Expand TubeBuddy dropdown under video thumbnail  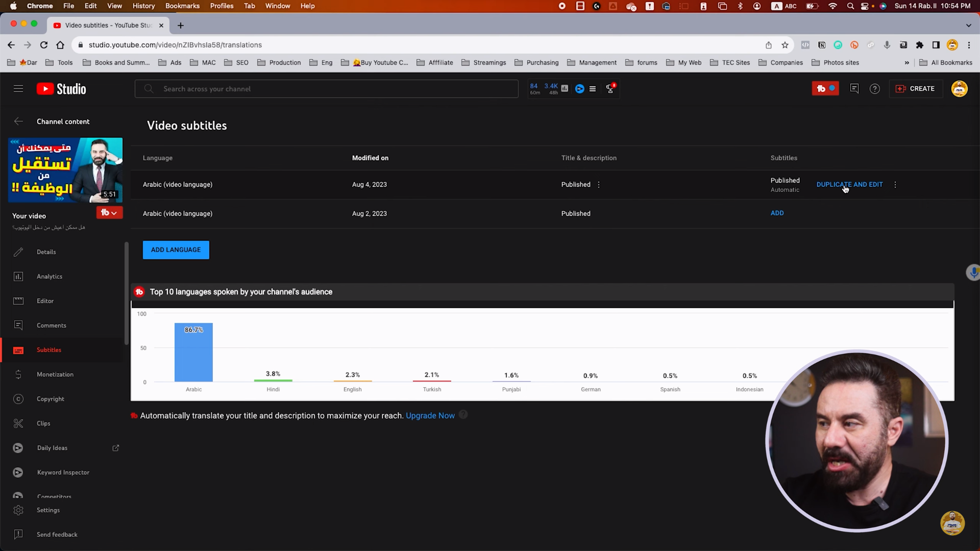click(x=109, y=213)
